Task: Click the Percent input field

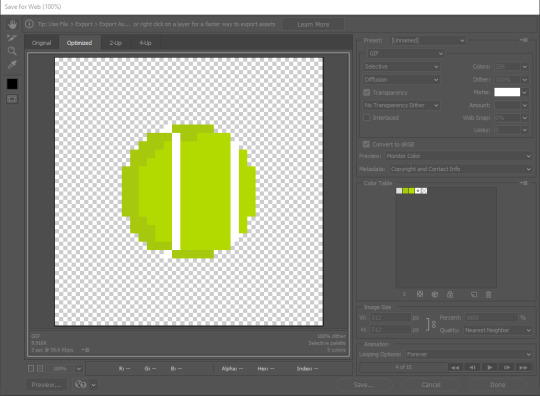Action: pos(491,317)
